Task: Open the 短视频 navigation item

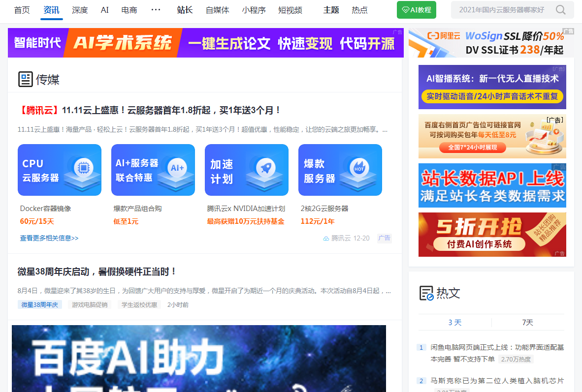Action: (290, 10)
